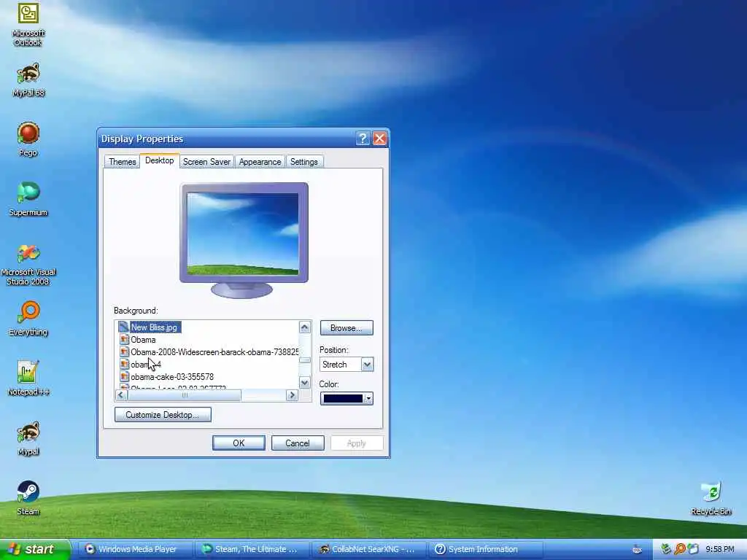Select the Supermium desktop icon

pyautogui.click(x=28, y=198)
